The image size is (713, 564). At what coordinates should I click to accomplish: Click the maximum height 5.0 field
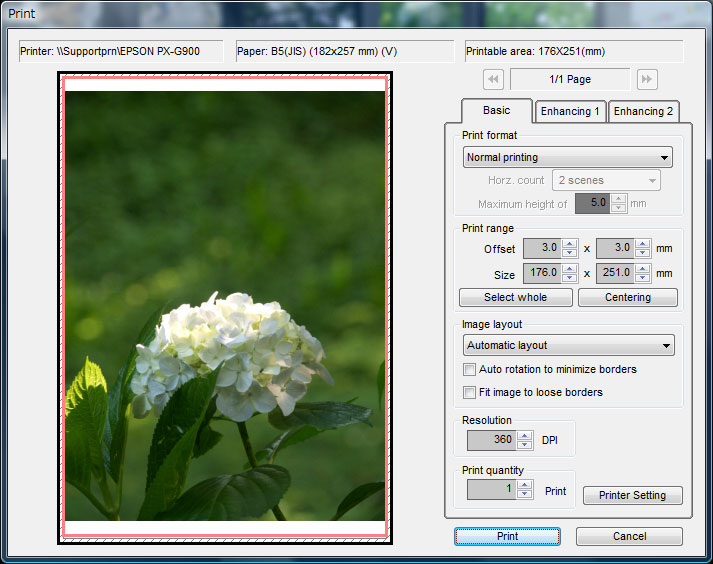tap(593, 203)
